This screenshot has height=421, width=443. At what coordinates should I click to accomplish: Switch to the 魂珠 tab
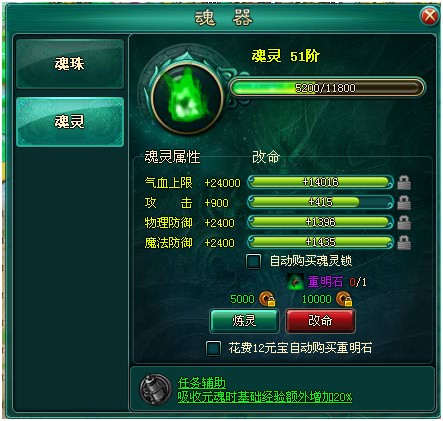(x=70, y=64)
